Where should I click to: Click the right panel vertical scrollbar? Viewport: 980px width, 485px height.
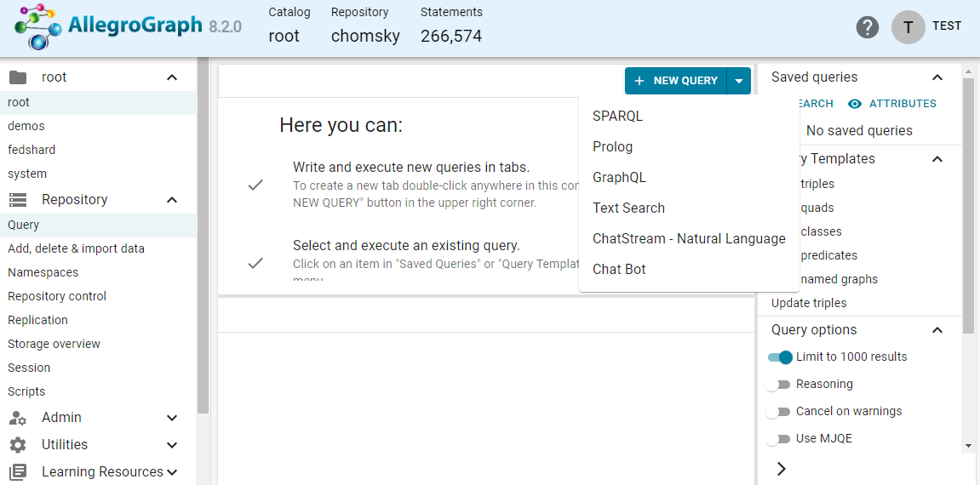tap(968, 204)
